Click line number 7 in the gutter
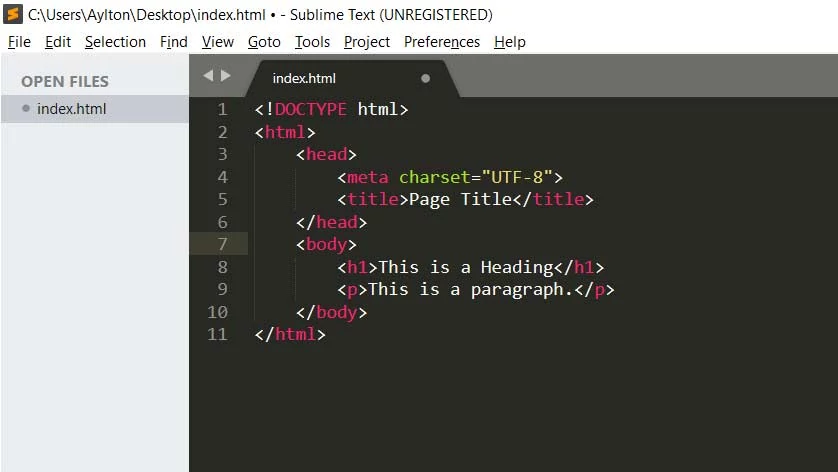The width and height of the screenshot is (838, 472). coord(222,244)
